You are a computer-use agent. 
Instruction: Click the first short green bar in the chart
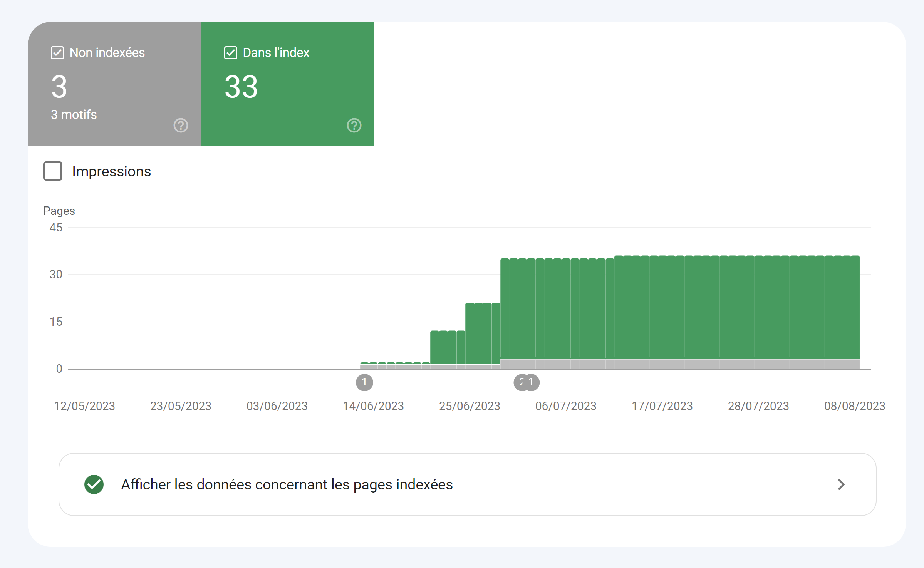click(x=364, y=364)
